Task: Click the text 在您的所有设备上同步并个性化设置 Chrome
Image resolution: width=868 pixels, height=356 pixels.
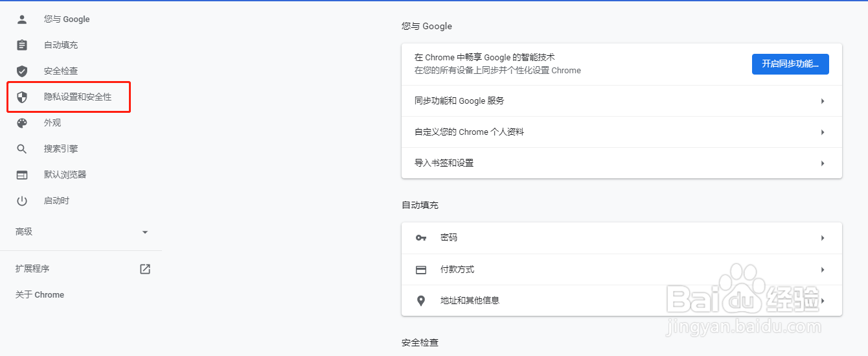Action: pyautogui.click(x=497, y=70)
